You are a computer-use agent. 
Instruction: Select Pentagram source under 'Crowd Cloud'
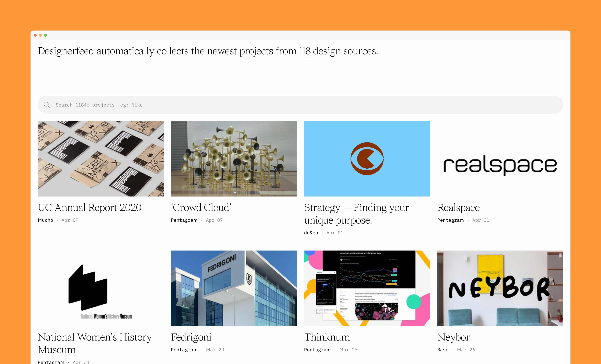pyautogui.click(x=184, y=220)
